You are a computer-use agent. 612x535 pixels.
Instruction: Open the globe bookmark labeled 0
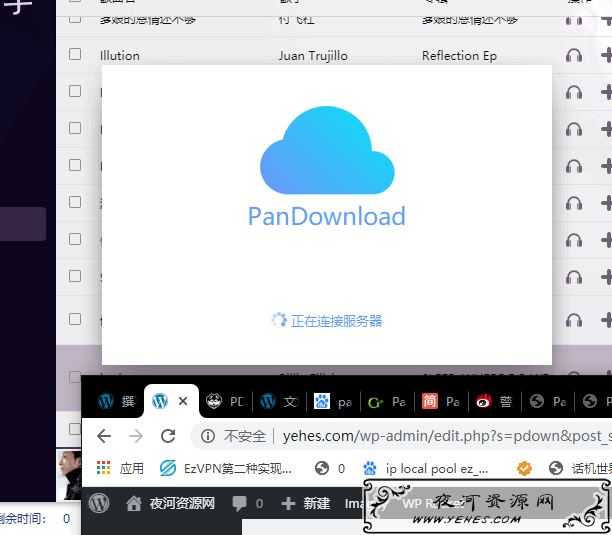click(x=330, y=468)
